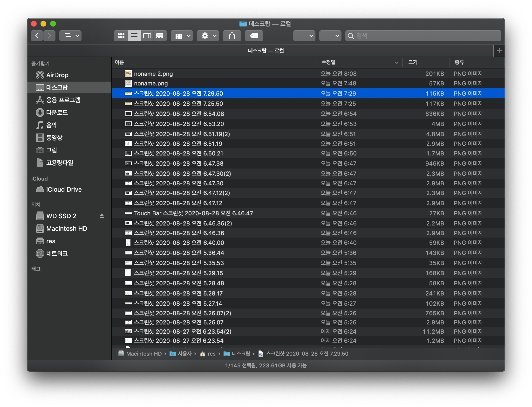Open the Action gear dropdown menu
Screen dimensions: 532x407
coord(208,36)
